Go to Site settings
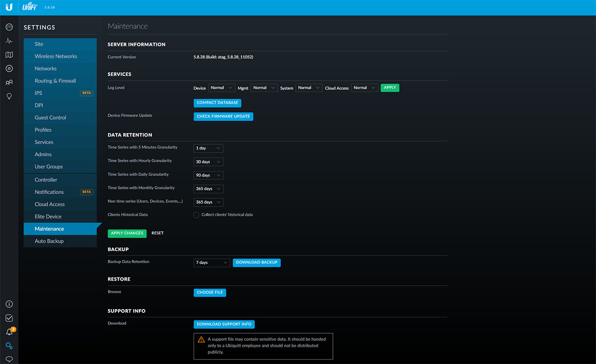596x364 pixels. coord(60,44)
